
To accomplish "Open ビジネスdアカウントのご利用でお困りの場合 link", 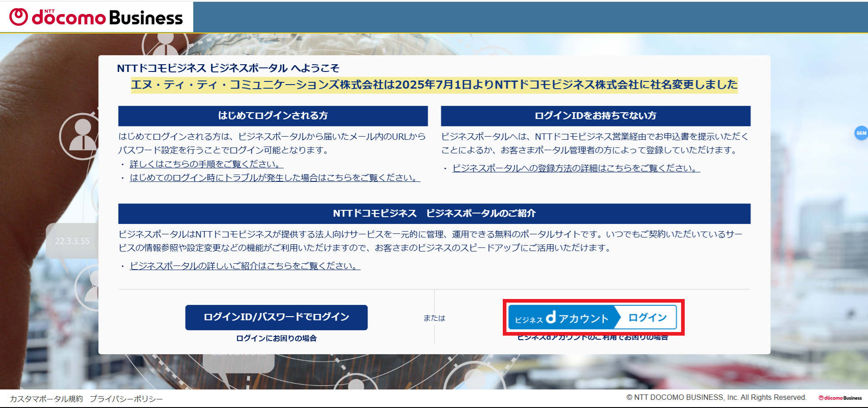I will [x=592, y=338].
